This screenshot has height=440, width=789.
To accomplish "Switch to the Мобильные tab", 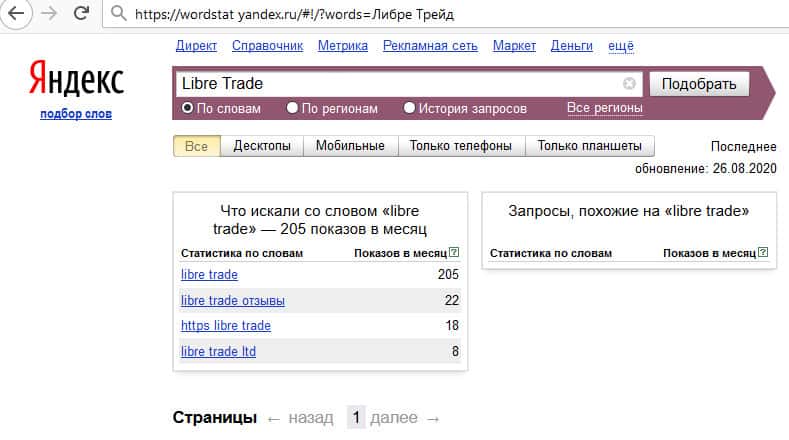I will (x=350, y=146).
